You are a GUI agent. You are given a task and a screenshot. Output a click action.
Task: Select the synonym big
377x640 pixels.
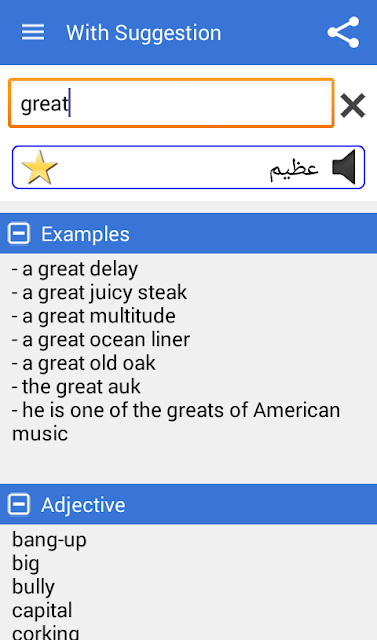(x=26, y=564)
